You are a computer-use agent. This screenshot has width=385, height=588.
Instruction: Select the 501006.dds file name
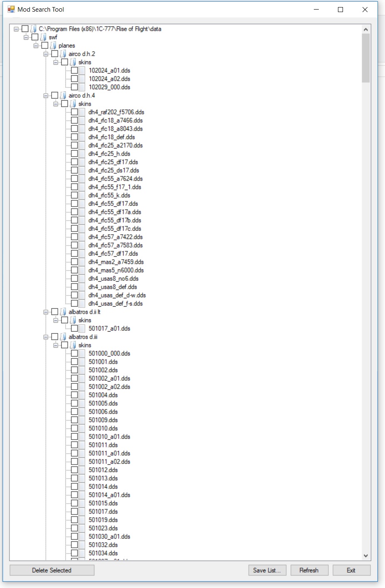coord(103,412)
